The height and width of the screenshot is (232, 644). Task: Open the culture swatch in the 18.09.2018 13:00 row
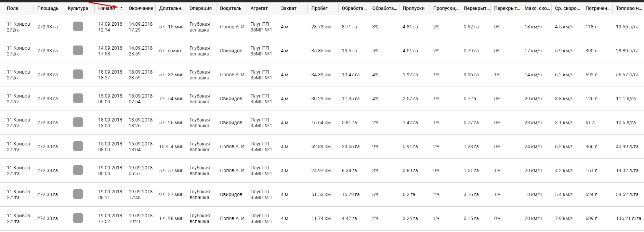(78, 123)
